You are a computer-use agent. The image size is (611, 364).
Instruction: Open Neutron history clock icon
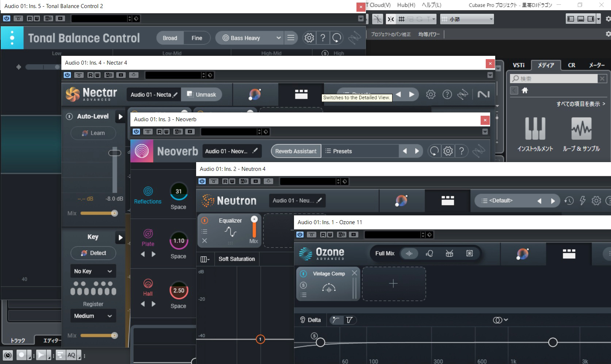coord(569,200)
